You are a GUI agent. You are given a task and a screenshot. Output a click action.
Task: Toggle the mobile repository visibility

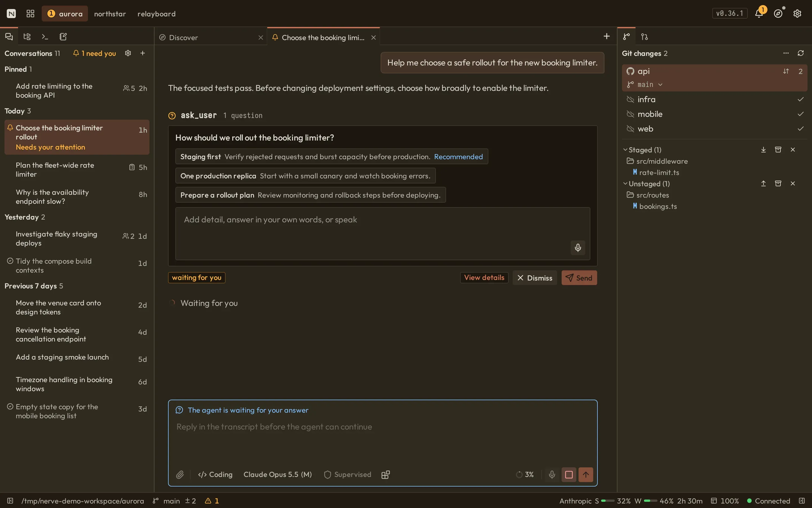tap(630, 114)
